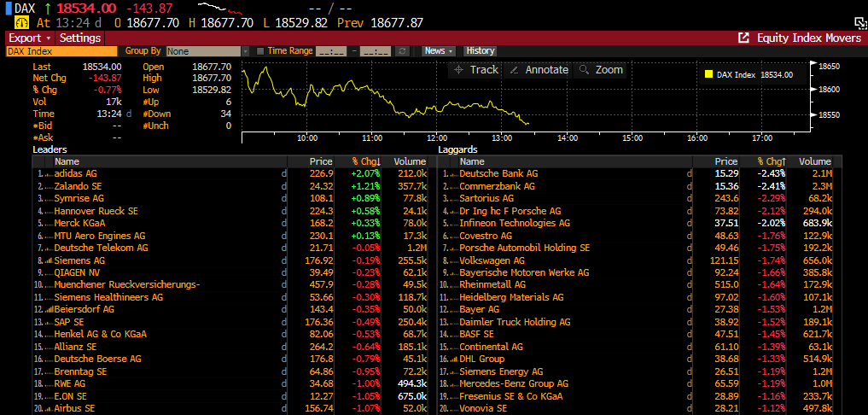
Task: Select Zalando SE in Leaders list
Action: (78, 186)
